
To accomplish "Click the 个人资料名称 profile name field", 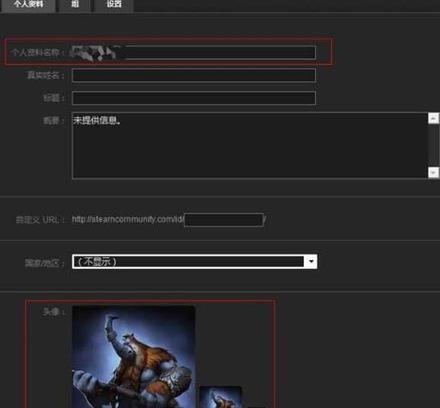I will click(194, 53).
